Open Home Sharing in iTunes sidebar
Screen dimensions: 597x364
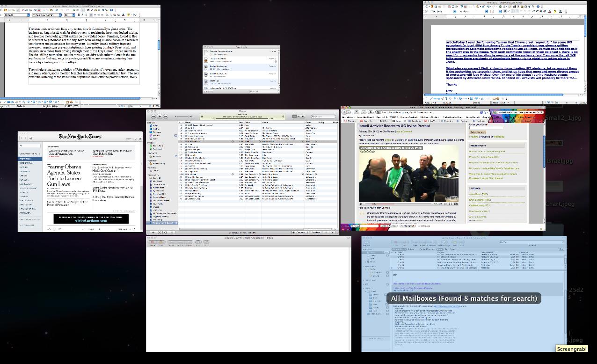point(158,164)
